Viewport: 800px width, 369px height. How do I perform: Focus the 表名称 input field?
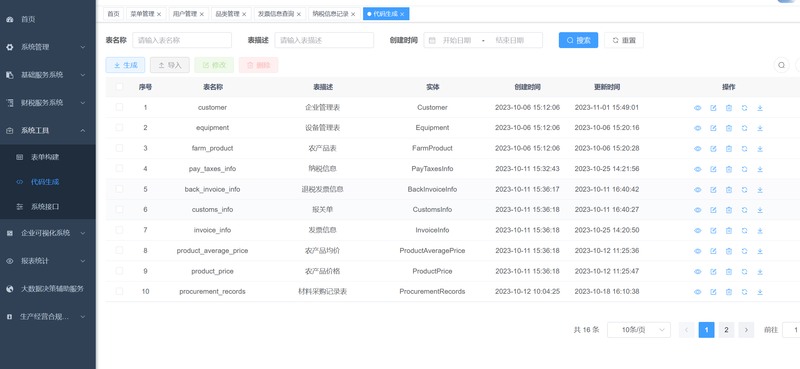click(x=182, y=40)
